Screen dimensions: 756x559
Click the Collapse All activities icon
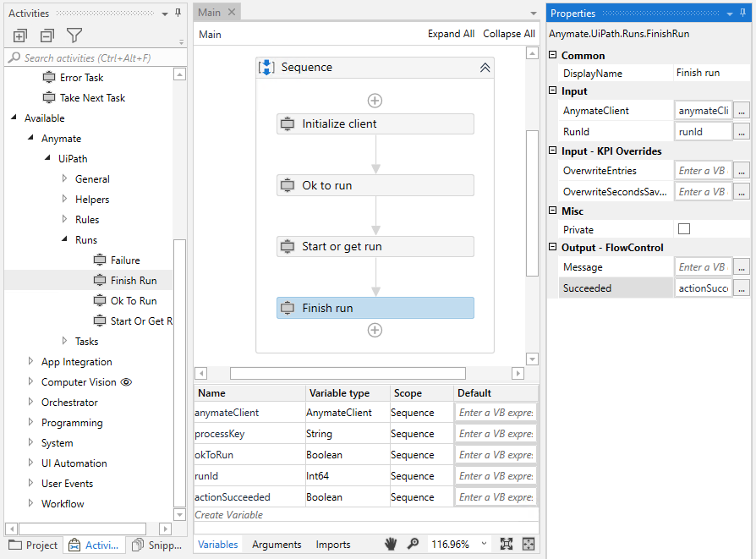[47, 36]
